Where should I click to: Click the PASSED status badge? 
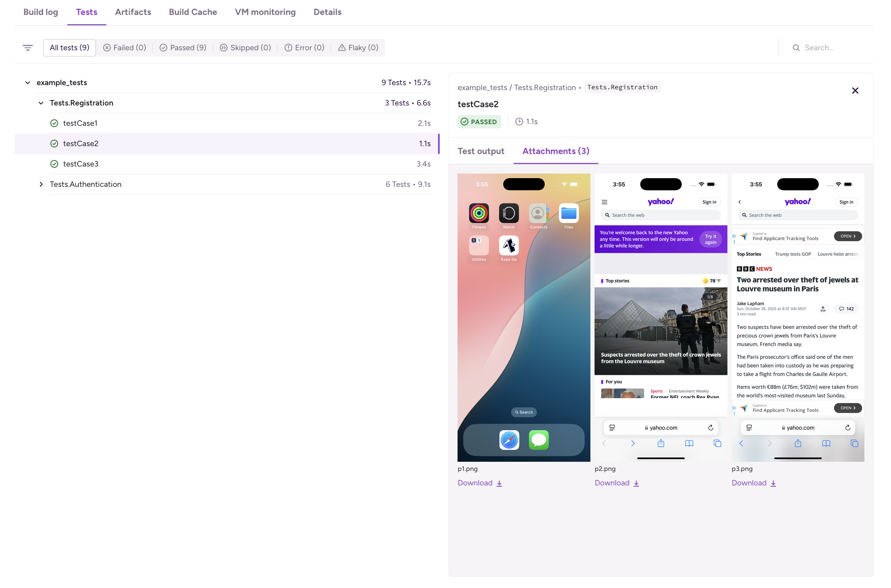(479, 122)
